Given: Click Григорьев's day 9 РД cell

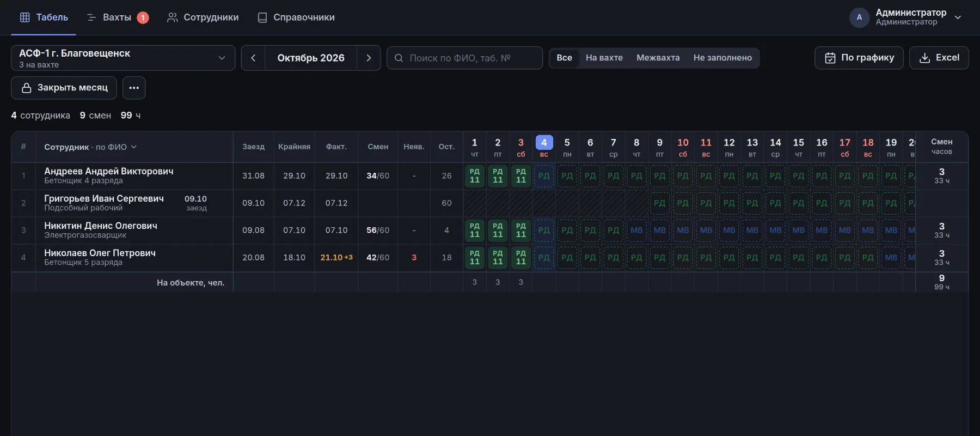Looking at the screenshot, I should [x=659, y=203].
